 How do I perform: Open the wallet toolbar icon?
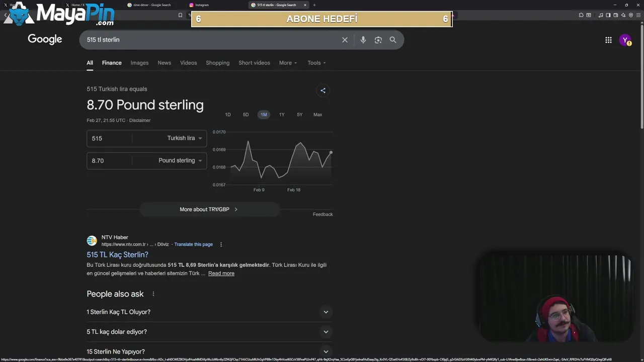click(x=615, y=15)
